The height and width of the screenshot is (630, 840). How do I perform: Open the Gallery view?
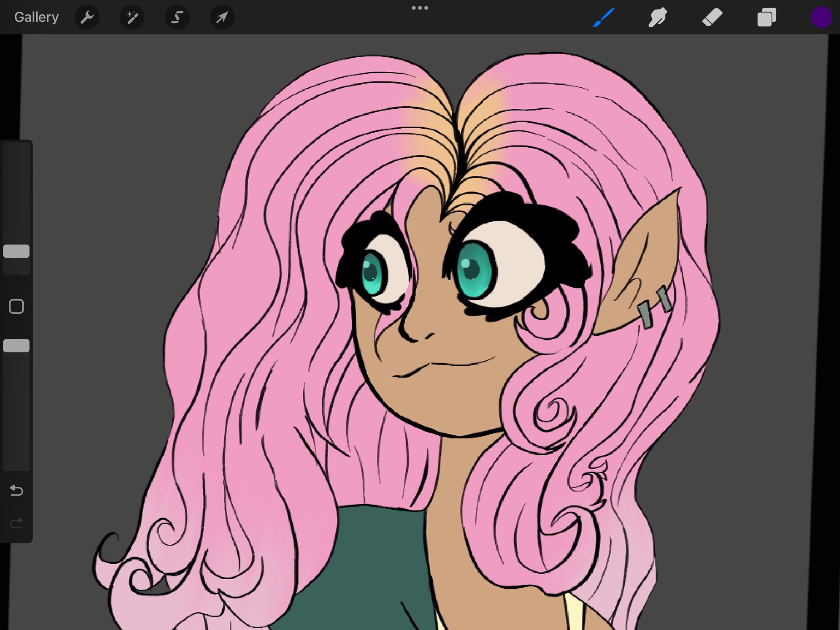coord(36,17)
